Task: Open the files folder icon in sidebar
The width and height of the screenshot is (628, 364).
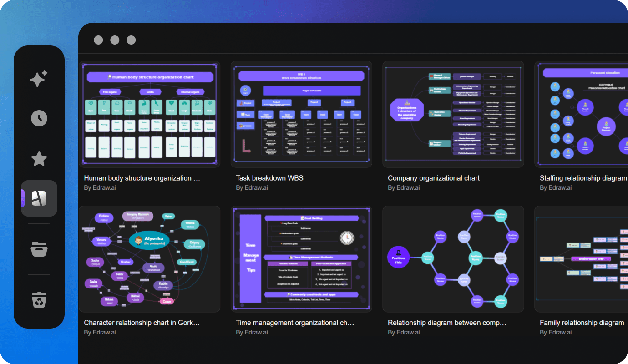Action: (39, 249)
